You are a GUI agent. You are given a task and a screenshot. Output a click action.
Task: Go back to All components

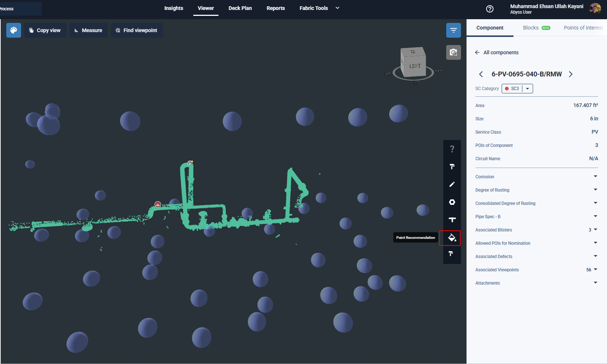(497, 52)
